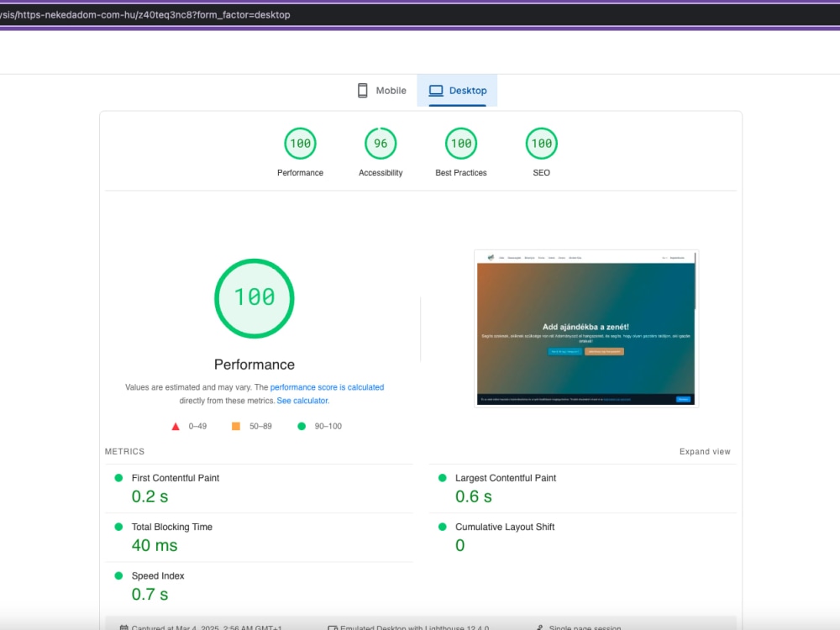
Task: Click the 0.6 s value
Action: coord(474,496)
